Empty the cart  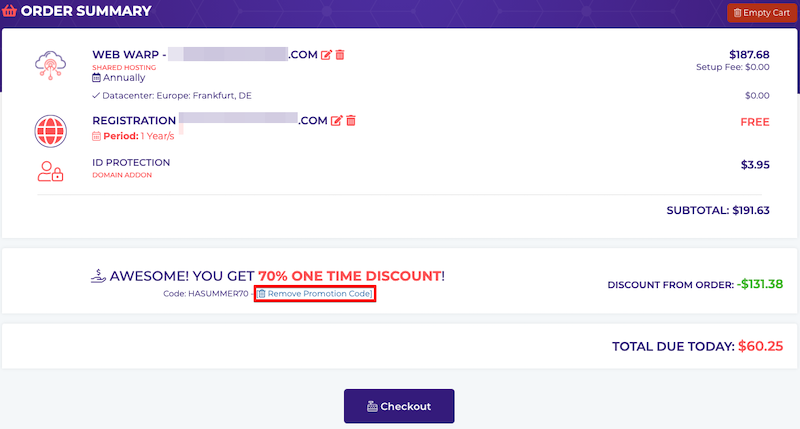(x=761, y=13)
